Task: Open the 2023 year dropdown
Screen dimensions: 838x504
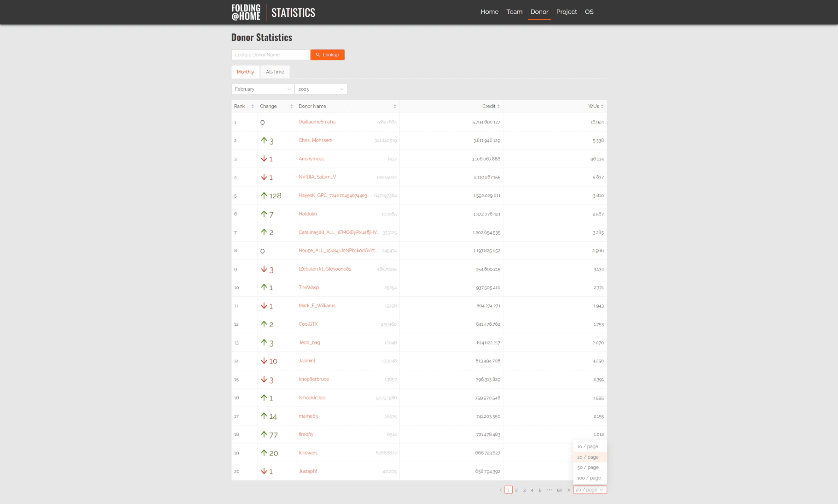Action: 321,89
